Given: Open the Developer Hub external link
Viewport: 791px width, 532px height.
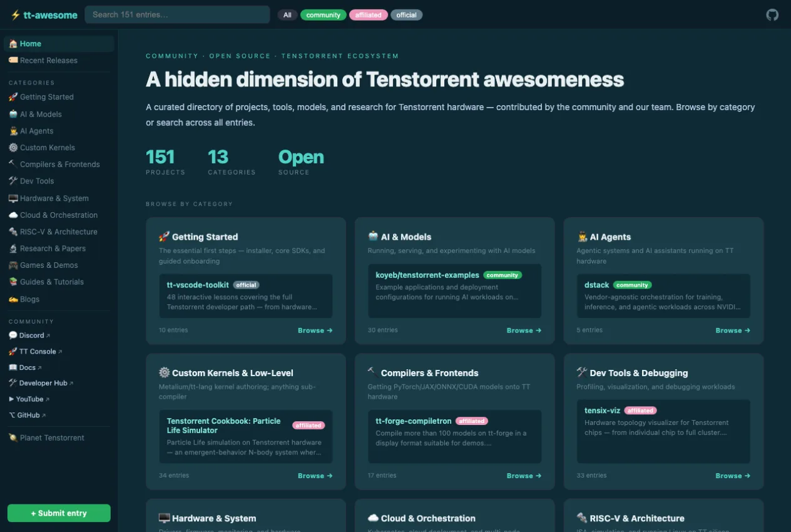Looking at the screenshot, I should coord(41,383).
